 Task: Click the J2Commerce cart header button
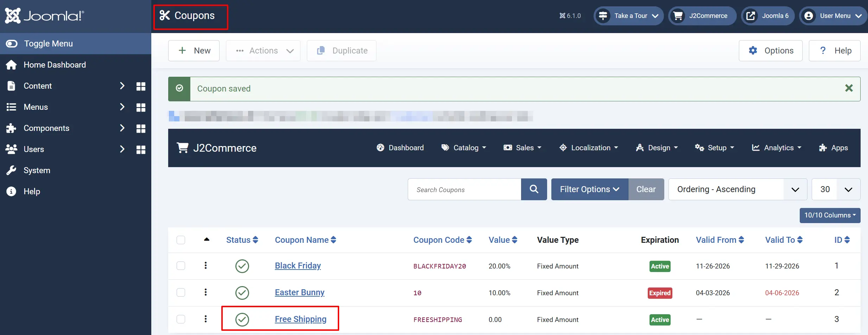pyautogui.click(x=702, y=16)
